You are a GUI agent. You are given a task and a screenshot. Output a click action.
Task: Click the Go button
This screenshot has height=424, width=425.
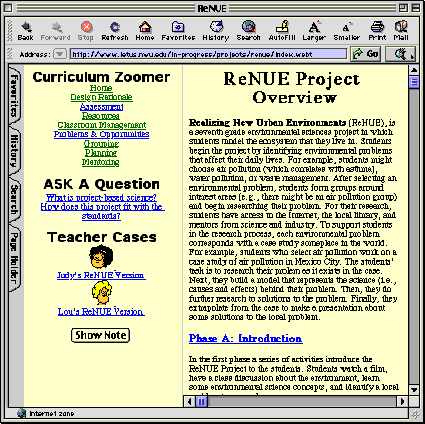point(366,54)
